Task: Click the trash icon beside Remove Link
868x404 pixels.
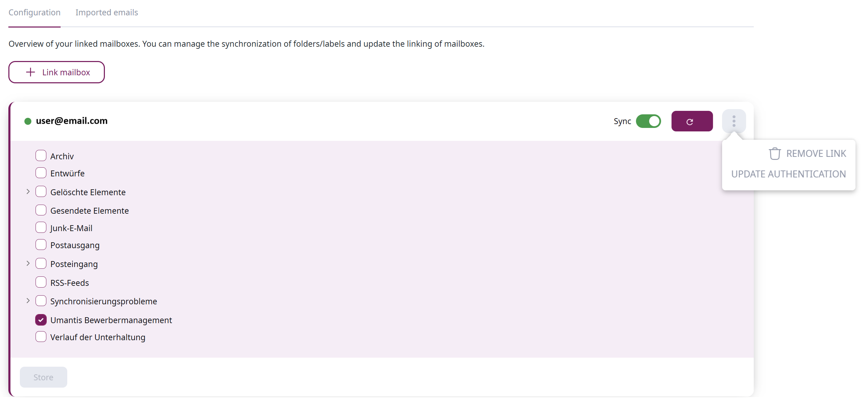Action: (774, 153)
